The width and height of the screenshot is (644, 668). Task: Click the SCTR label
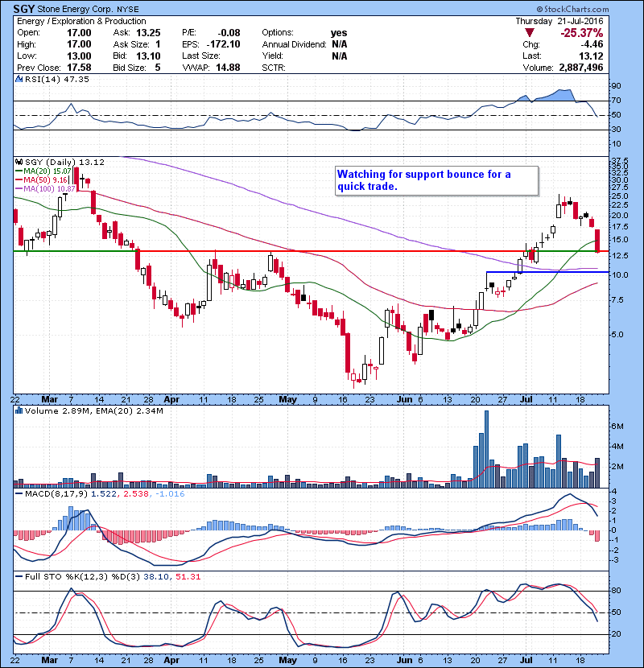point(274,68)
